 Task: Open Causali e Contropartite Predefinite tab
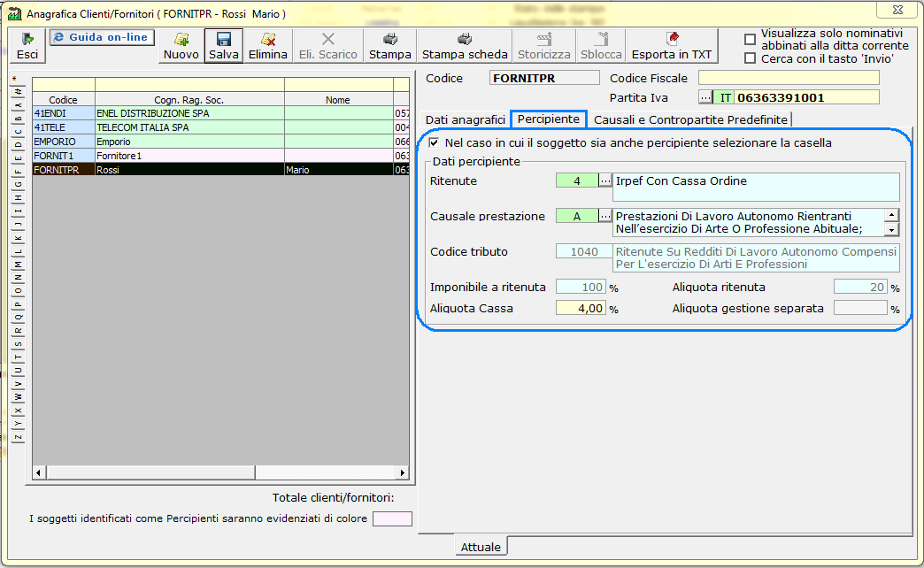(x=690, y=119)
